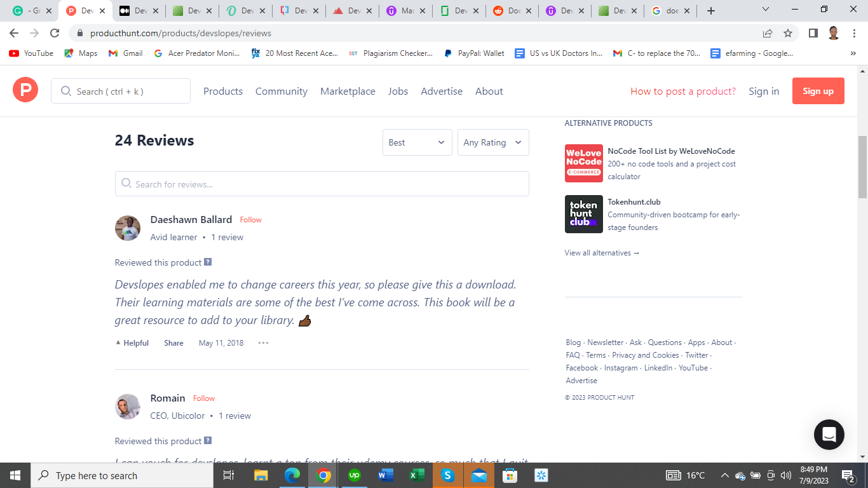Open more options on Daeshawn's review
Image resolution: width=868 pixels, height=488 pixels.
point(263,343)
